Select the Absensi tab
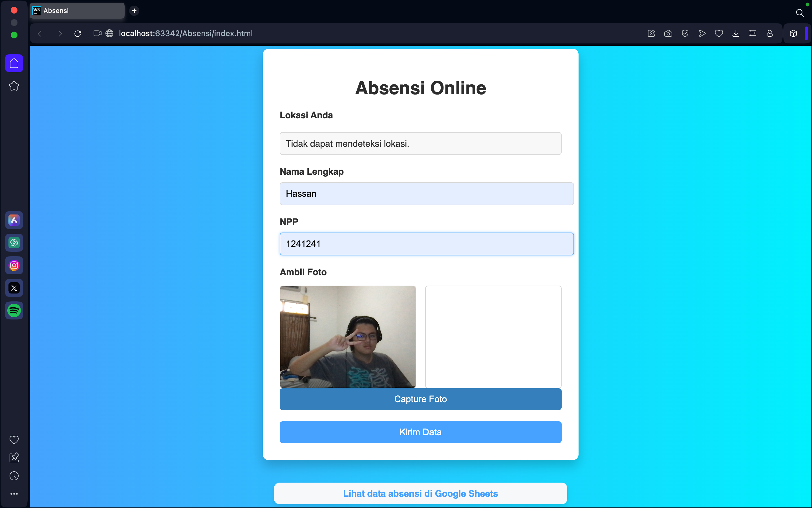The width and height of the screenshot is (812, 508). coord(77,11)
